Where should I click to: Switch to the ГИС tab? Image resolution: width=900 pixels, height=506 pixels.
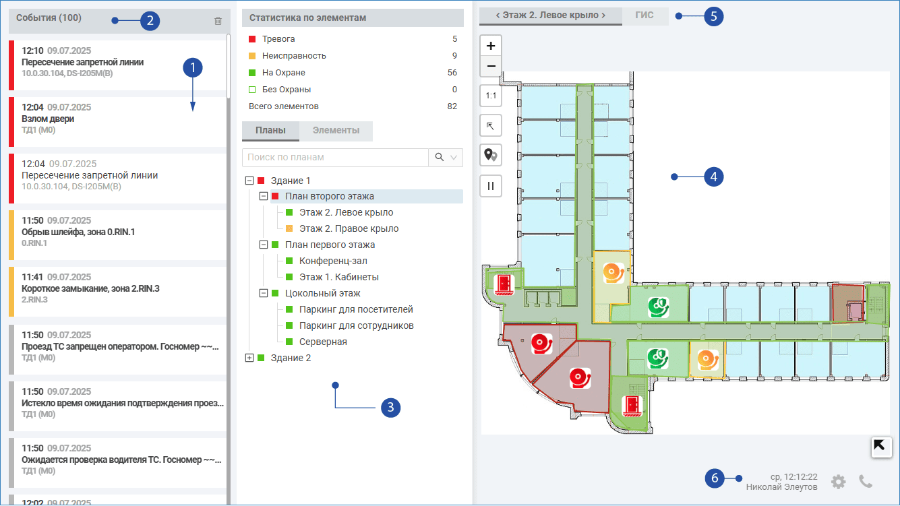[645, 15]
